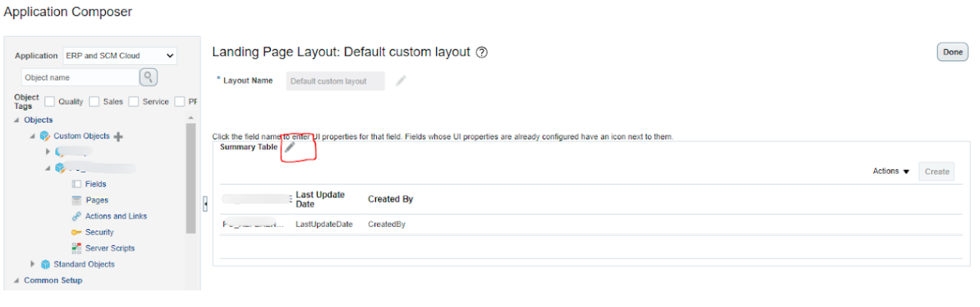Collapse the Custom Objects tree node
The height and width of the screenshot is (307, 980).
coord(33,136)
